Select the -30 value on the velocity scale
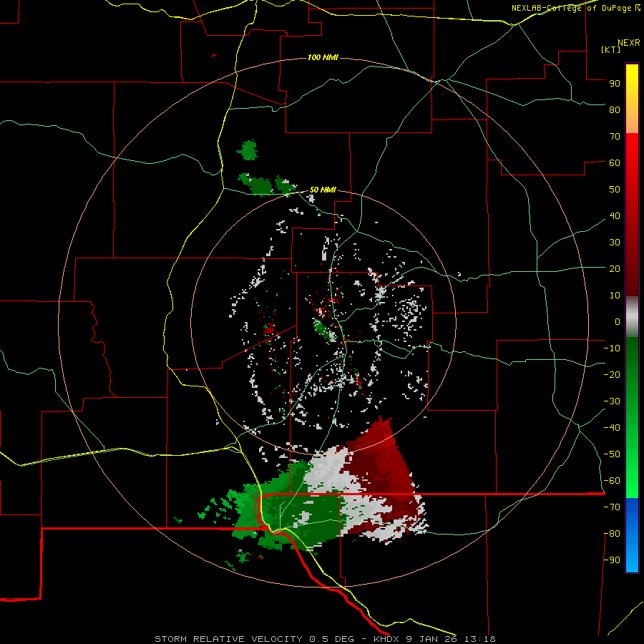644x644 pixels. 612,401
